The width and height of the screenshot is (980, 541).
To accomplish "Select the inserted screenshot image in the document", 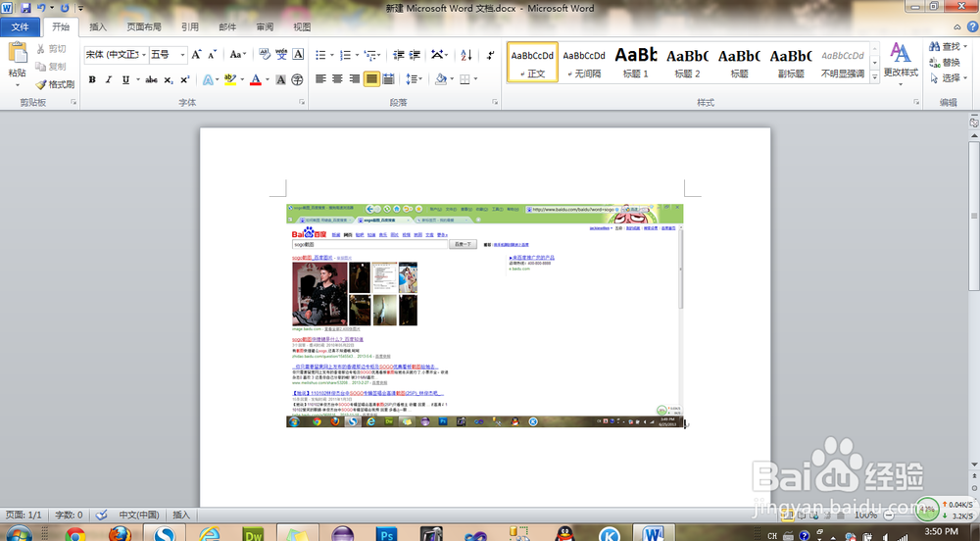I will (485, 316).
